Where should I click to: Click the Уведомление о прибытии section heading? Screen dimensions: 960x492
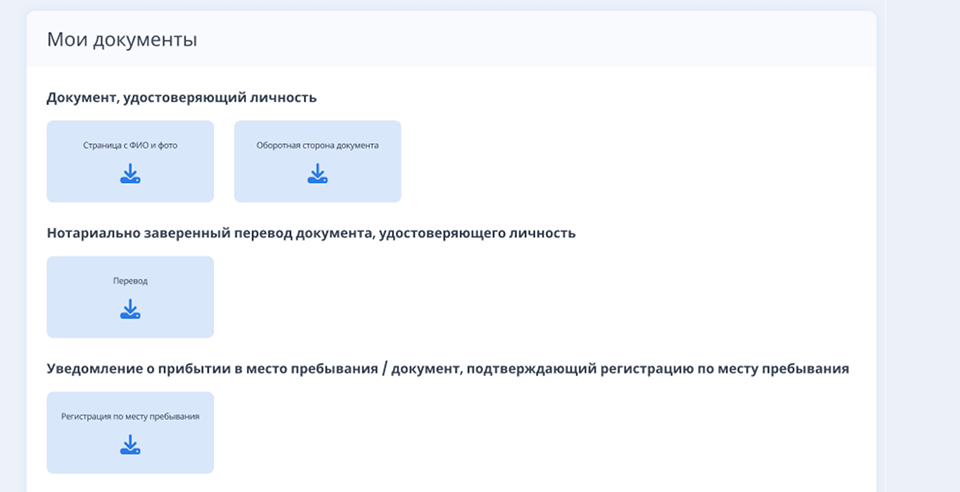(447, 369)
